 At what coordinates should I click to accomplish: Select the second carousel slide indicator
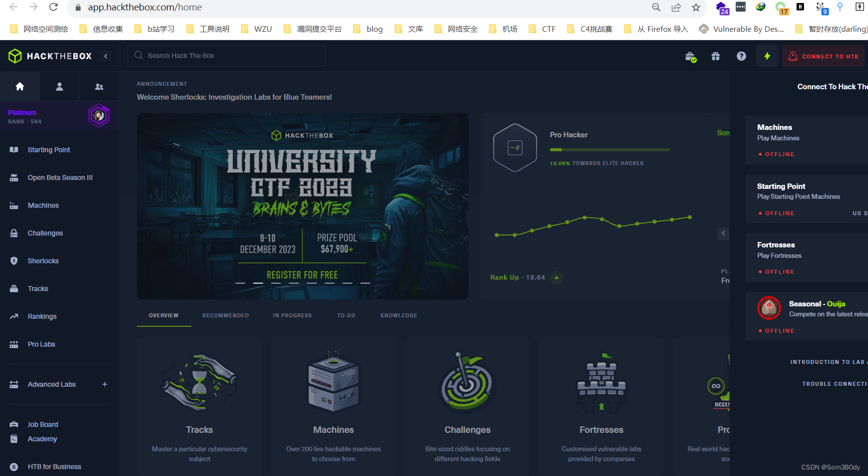pyautogui.click(x=258, y=283)
